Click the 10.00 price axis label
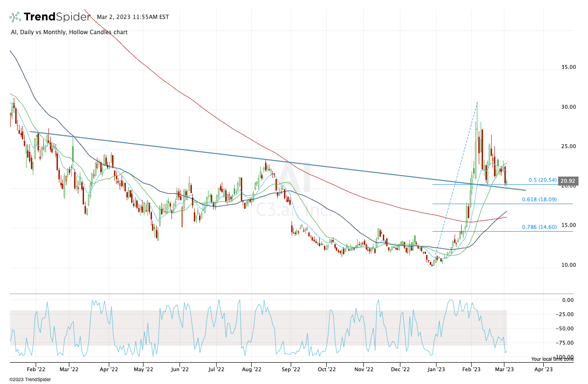588x384 pixels. pos(568,265)
